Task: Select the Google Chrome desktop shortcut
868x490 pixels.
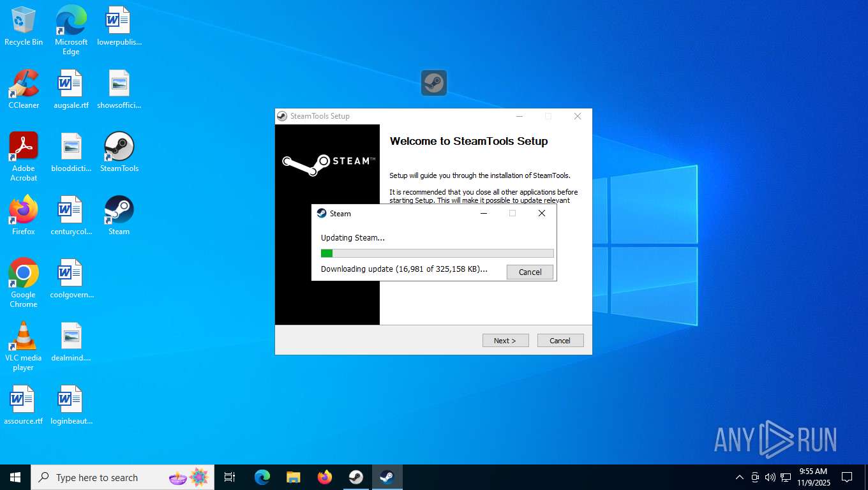Action: pyautogui.click(x=24, y=283)
